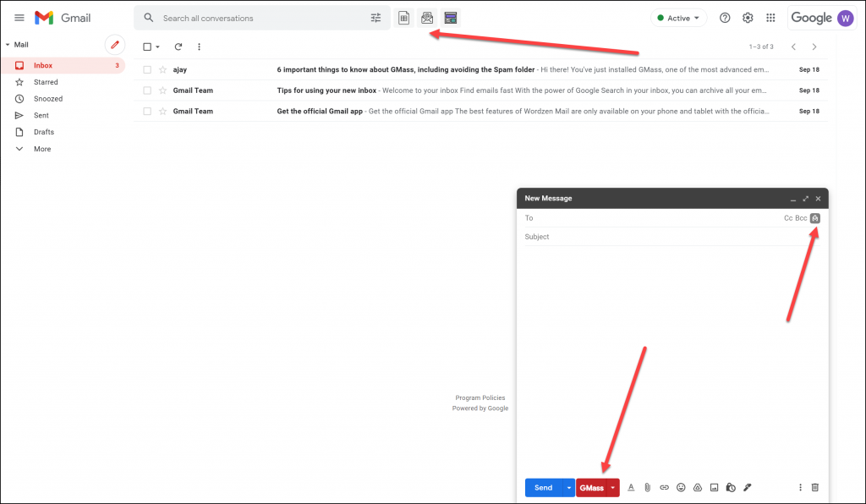Refresh the inbox
Screen dimensions: 866x504
point(178,47)
